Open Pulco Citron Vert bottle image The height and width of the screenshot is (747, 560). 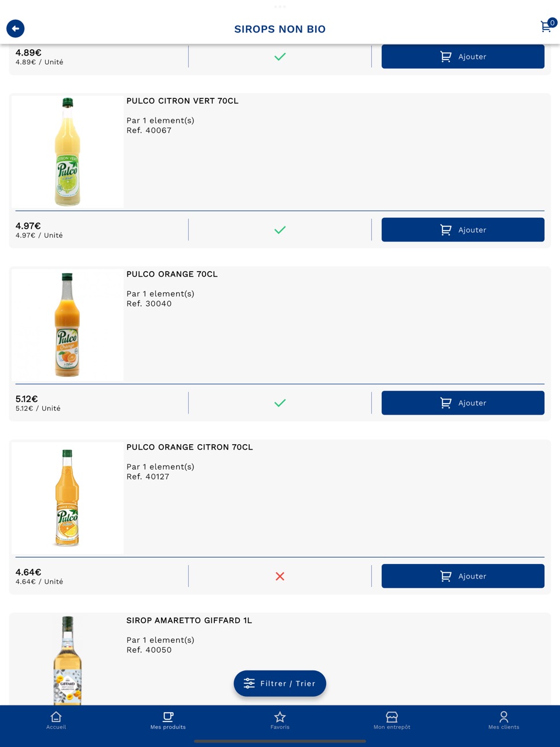point(68,152)
